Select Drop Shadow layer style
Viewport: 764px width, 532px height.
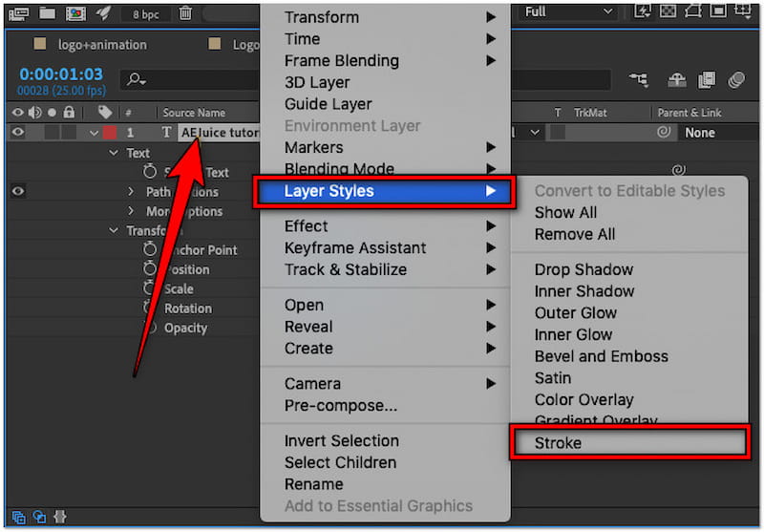tap(584, 269)
